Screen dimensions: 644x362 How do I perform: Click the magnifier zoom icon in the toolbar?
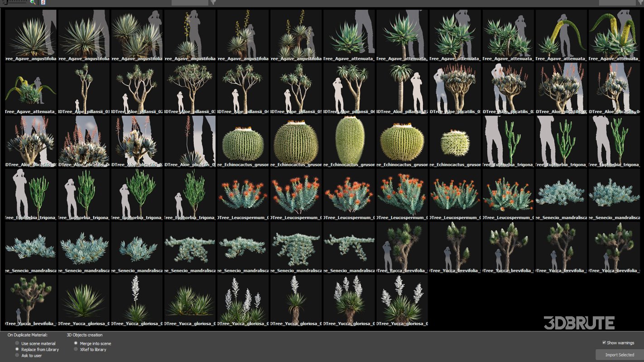(x=32, y=3)
